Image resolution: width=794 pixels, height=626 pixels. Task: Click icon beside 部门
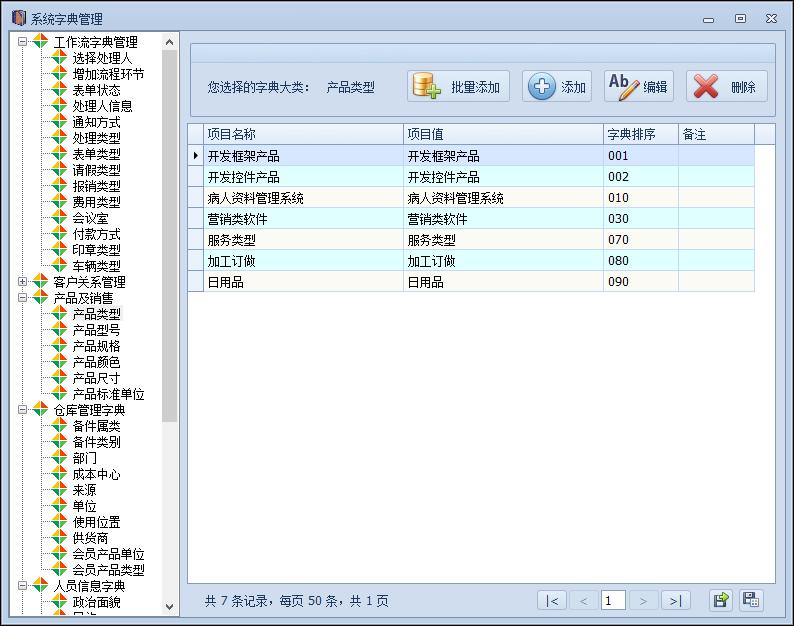[x=59, y=458]
